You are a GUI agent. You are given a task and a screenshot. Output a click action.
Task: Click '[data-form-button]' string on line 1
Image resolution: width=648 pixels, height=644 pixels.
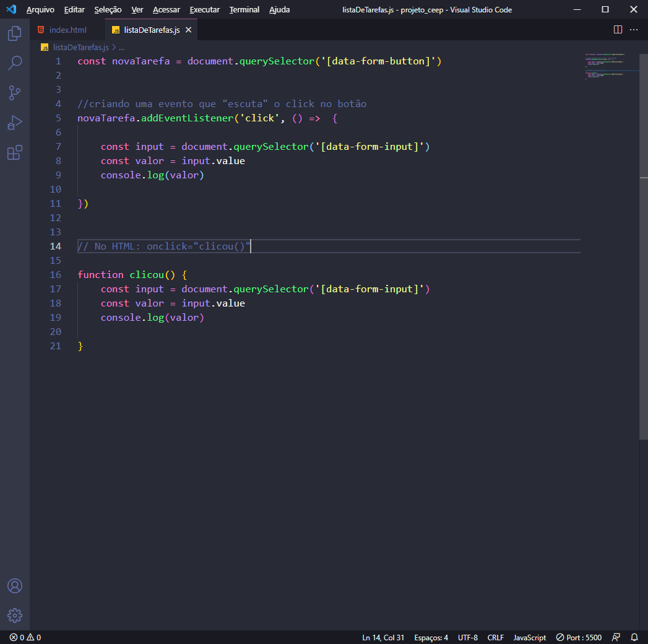(378, 61)
